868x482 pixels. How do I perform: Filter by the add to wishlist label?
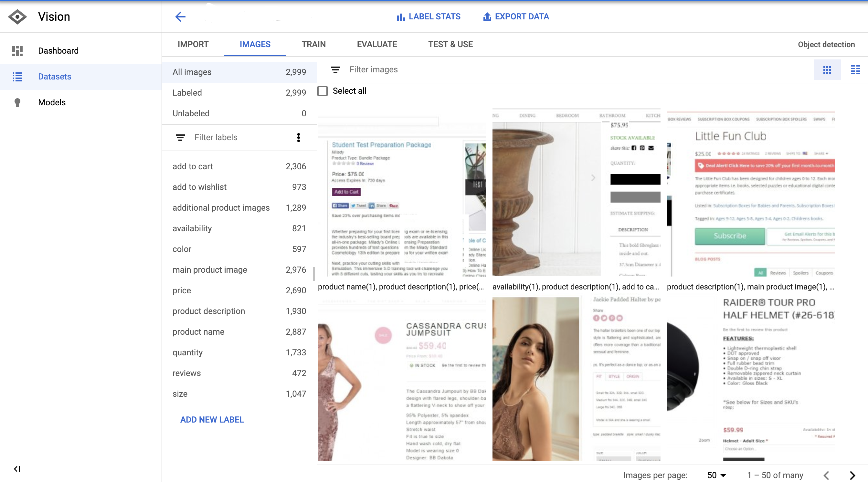(x=239, y=187)
